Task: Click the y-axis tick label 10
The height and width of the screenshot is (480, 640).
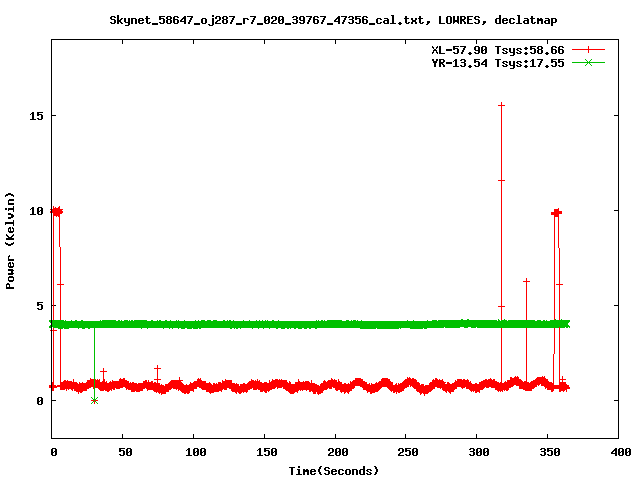Action: [36, 211]
